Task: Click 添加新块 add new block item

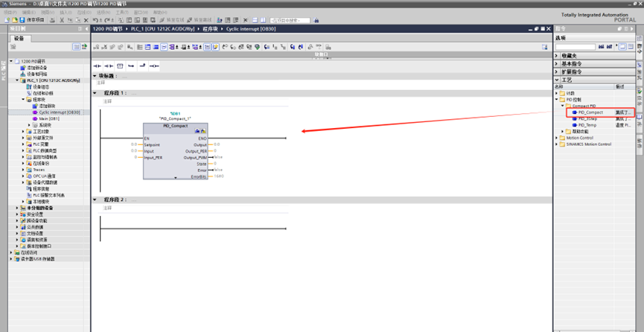Action: [47, 106]
